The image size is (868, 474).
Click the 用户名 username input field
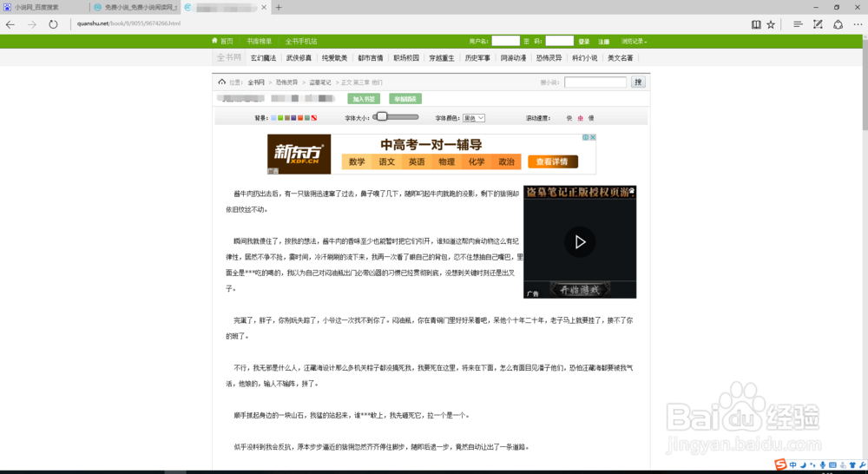(505, 41)
